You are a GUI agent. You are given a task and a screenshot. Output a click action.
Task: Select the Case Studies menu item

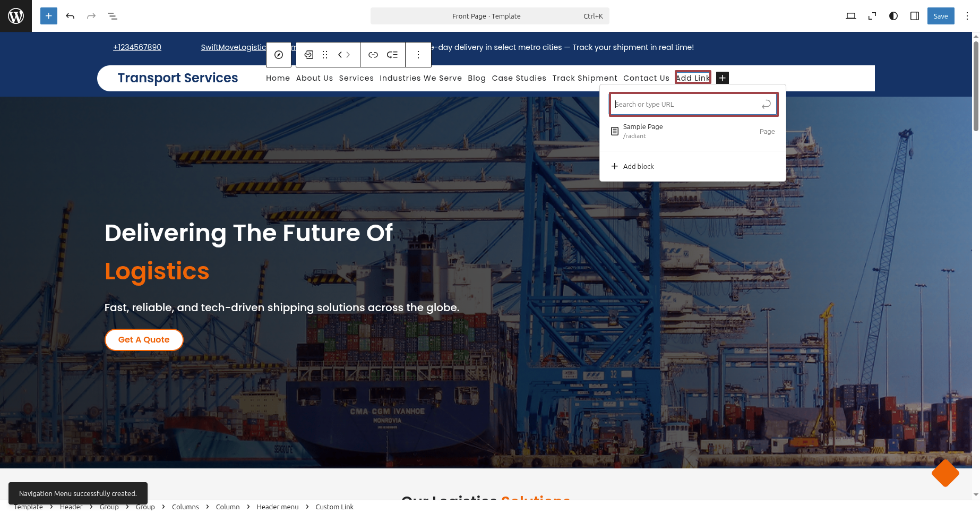(x=519, y=78)
